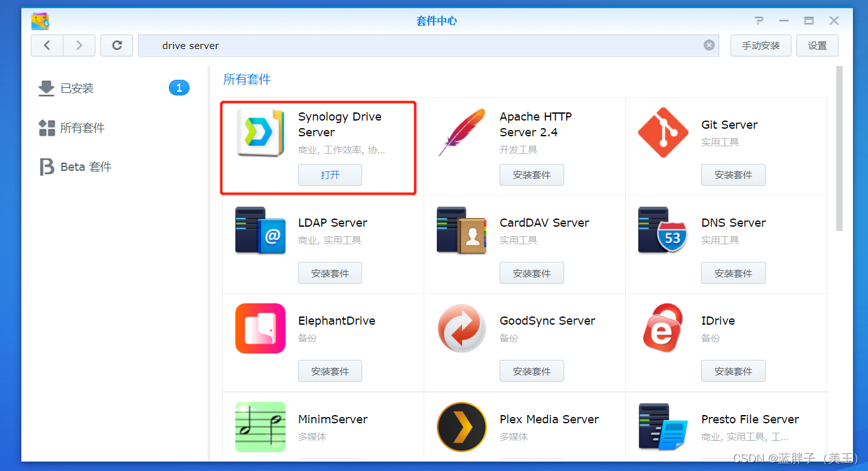Open Synology Drive Server with 打开 button

click(330, 175)
